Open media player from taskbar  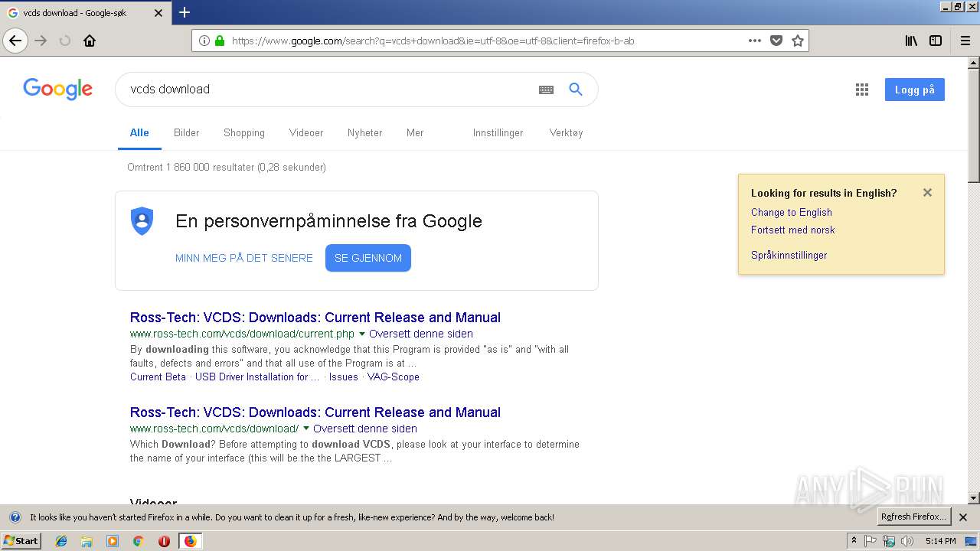(113, 541)
